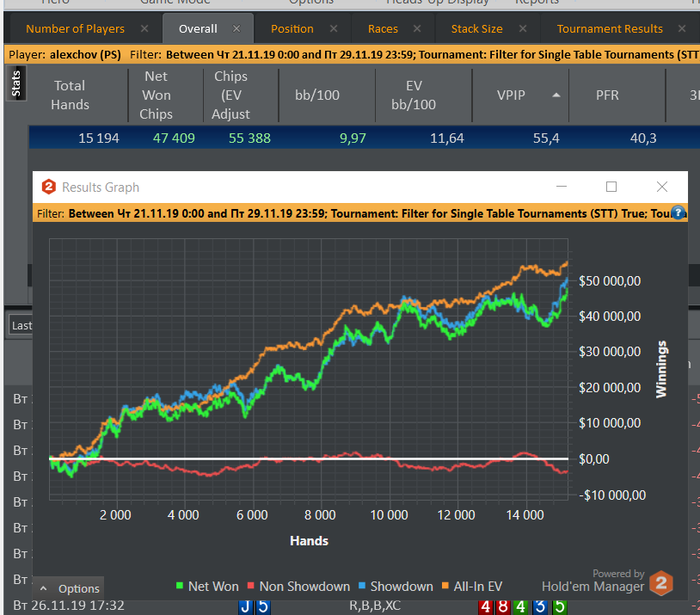This screenshot has width=700, height=615.
Task: Sort by PFR column header
Action: pos(607,95)
